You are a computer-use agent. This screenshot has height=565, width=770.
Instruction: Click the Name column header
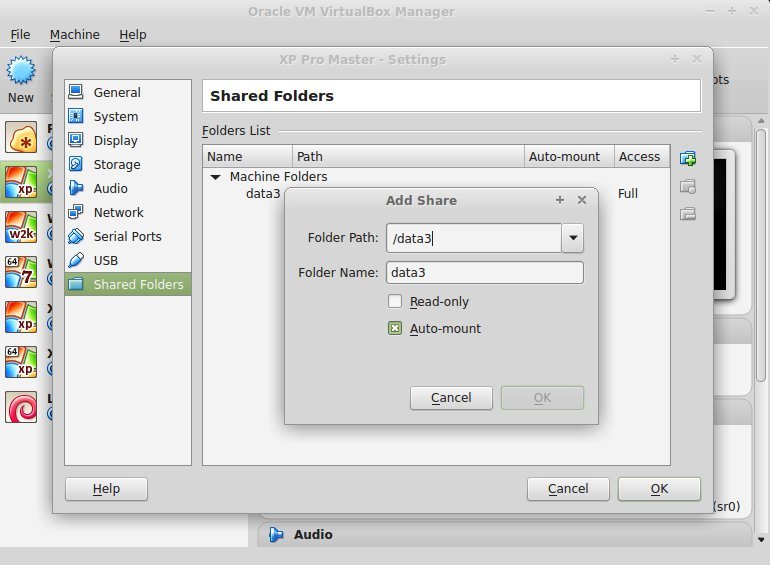pyautogui.click(x=248, y=157)
